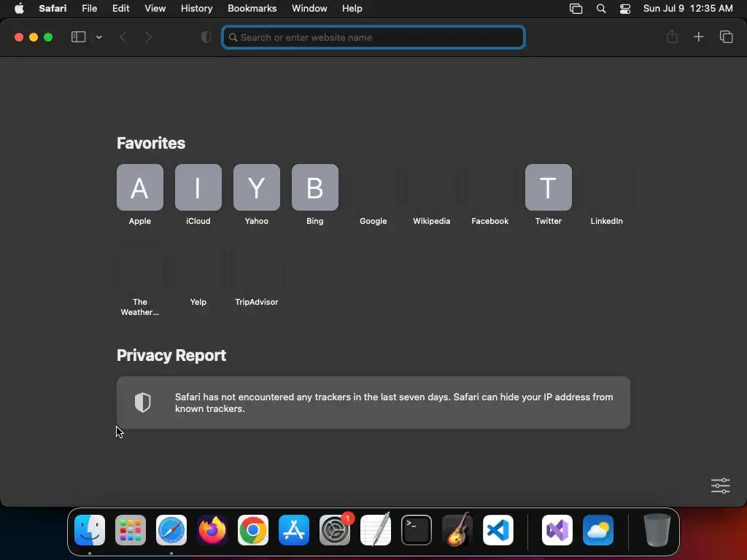Launch GarageBand from the Dock
The width and height of the screenshot is (747, 560).
(x=457, y=530)
